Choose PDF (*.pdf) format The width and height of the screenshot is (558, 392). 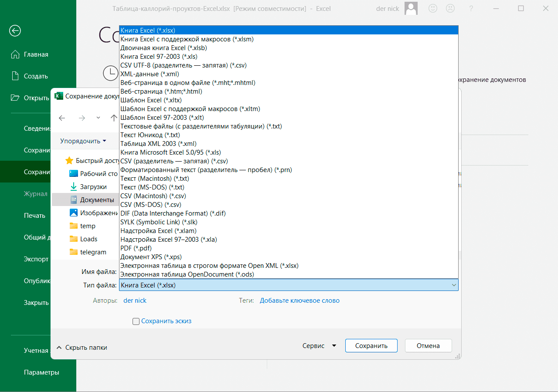tap(289, 248)
